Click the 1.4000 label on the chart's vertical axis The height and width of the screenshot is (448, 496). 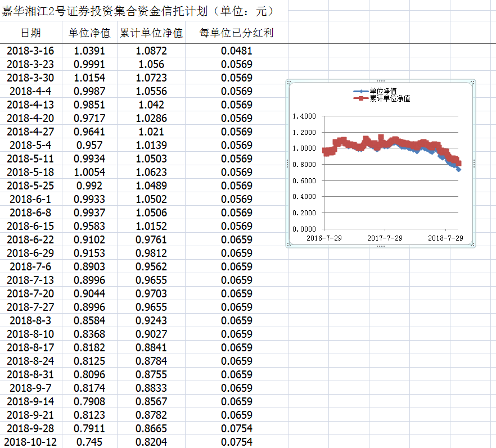click(x=304, y=116)
